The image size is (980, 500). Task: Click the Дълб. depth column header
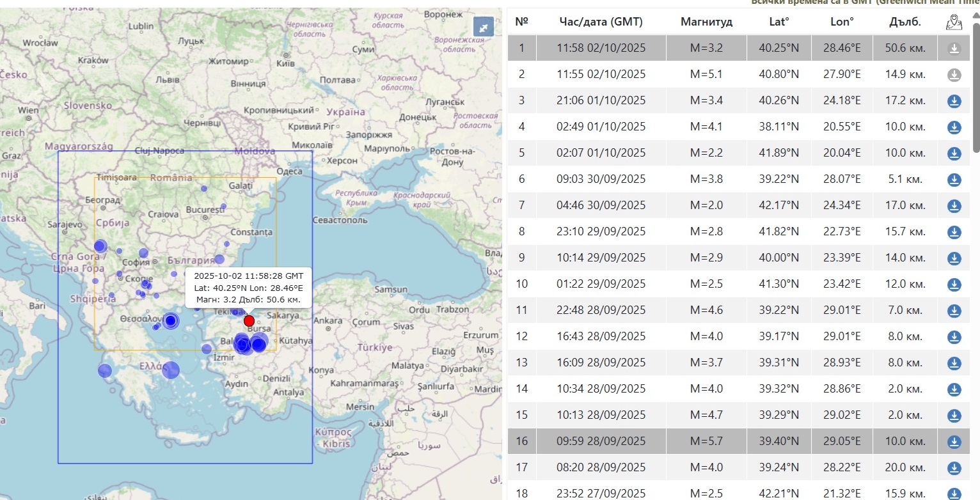coord(905,22)
